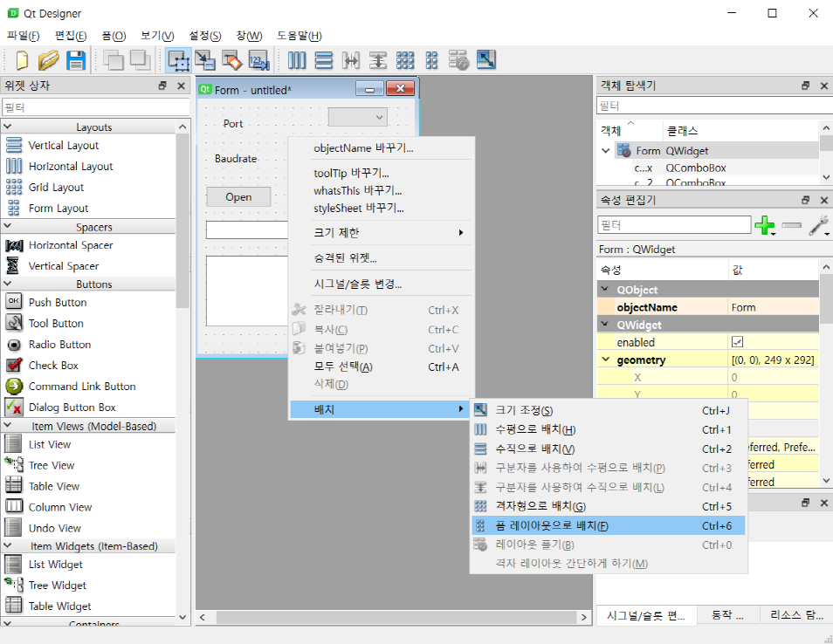Click the Adjust Size toolbar icon
Viewport: 833px width, 644px height.
click(x=486, y=60)
